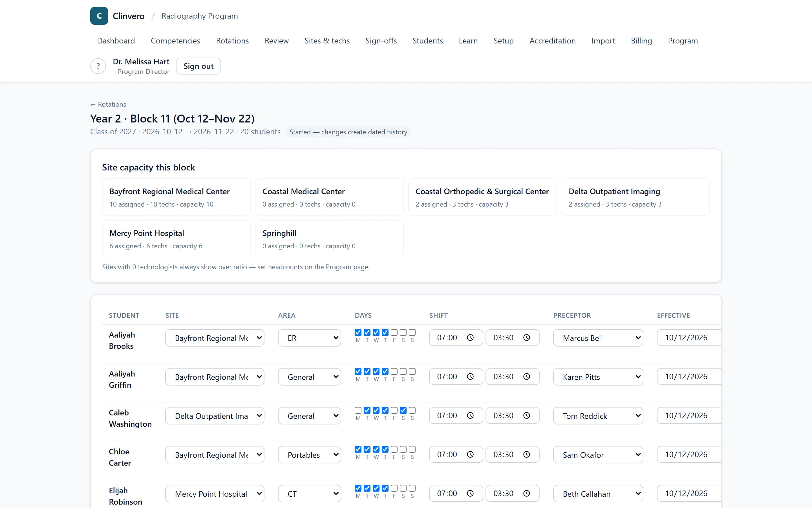This screenshot has width=812, height=508.
Task: Open the Billing nav link
Action: (641, 41)
